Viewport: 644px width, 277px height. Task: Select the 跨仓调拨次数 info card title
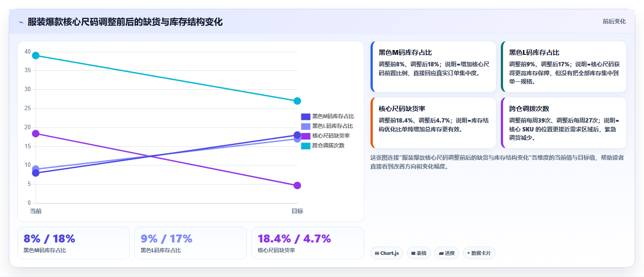click(529, 108)
